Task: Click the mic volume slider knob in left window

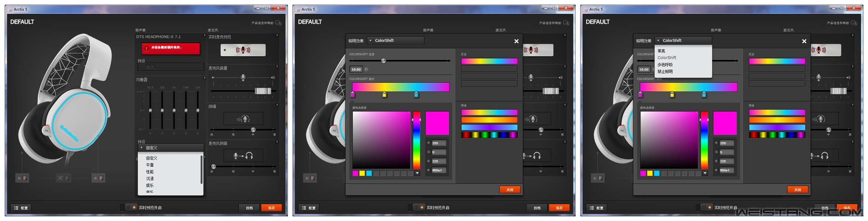Action: (263, 91)
